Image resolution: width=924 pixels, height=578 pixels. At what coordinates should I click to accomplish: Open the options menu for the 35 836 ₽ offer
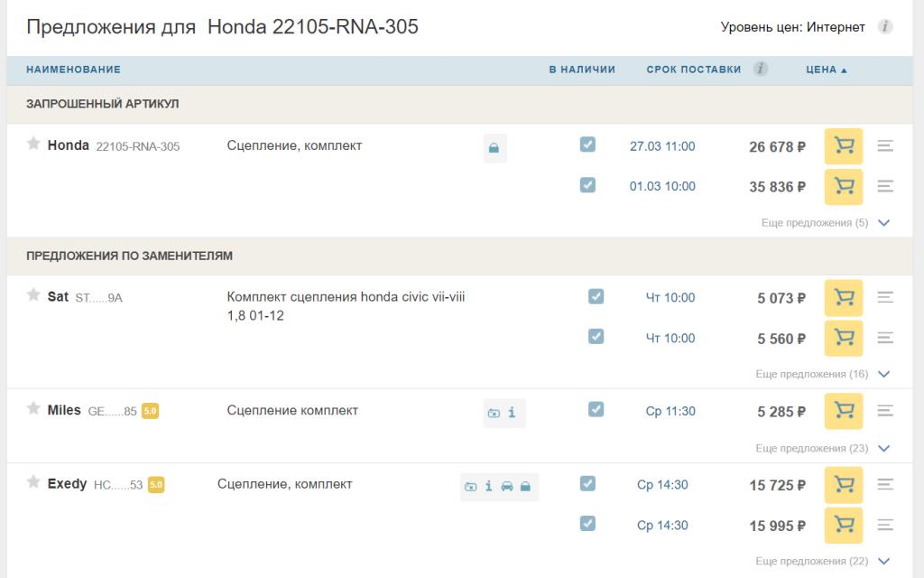point(885,186)
